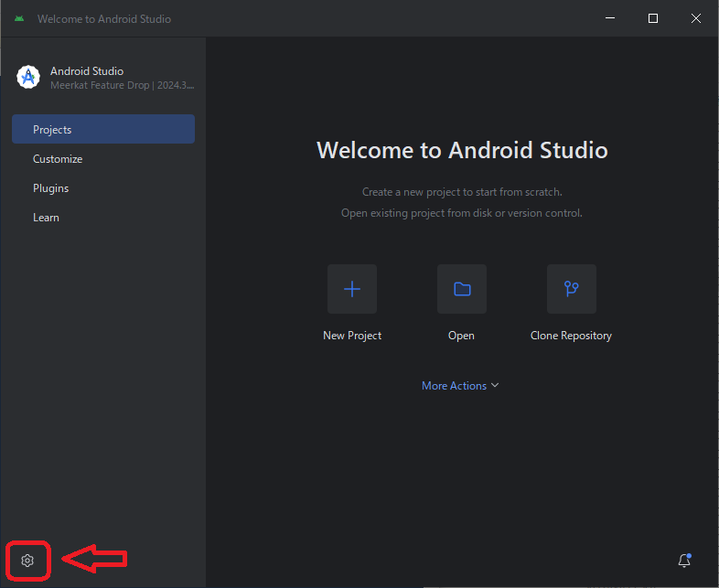Maximize the Welcome window
This screenshot has width=719, height=588.
653,18
